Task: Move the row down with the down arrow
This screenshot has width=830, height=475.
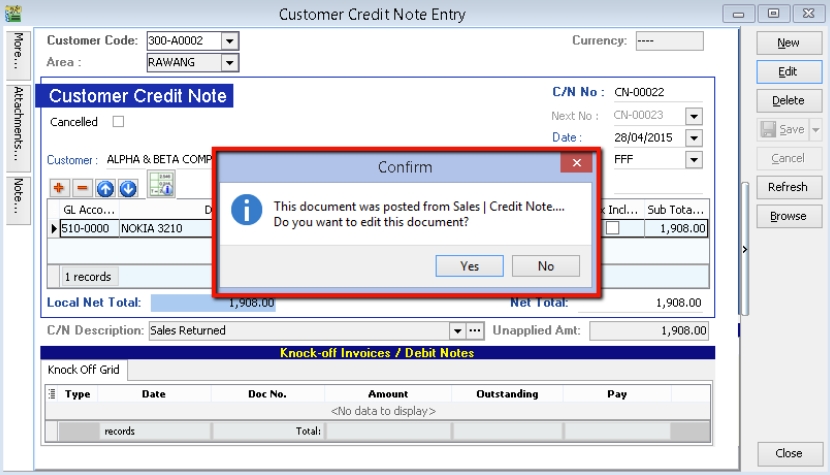Action: 127,188
